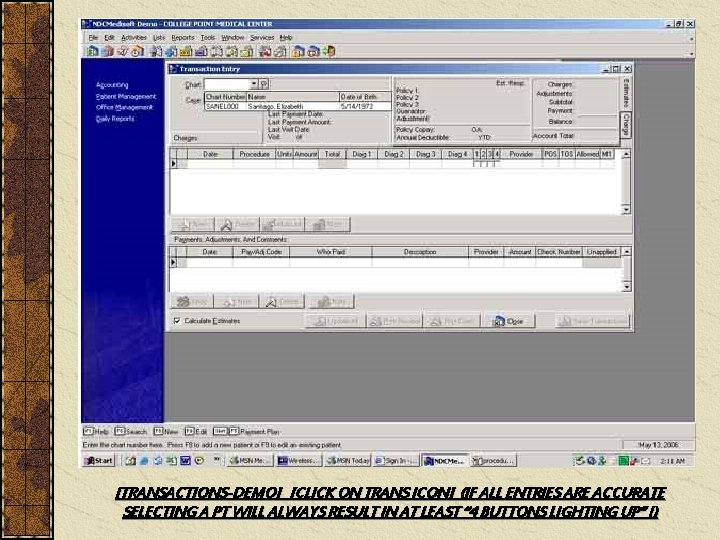Viewport: 720px width, 540px height.
Task: Click the Close button in Transaction Entry
Action: [x=508, y=321]
